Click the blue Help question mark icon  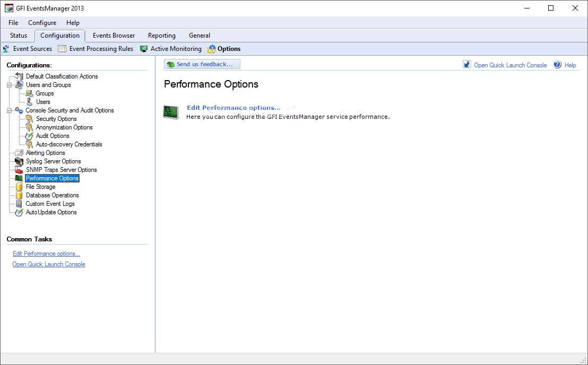(x=557, y=64)
